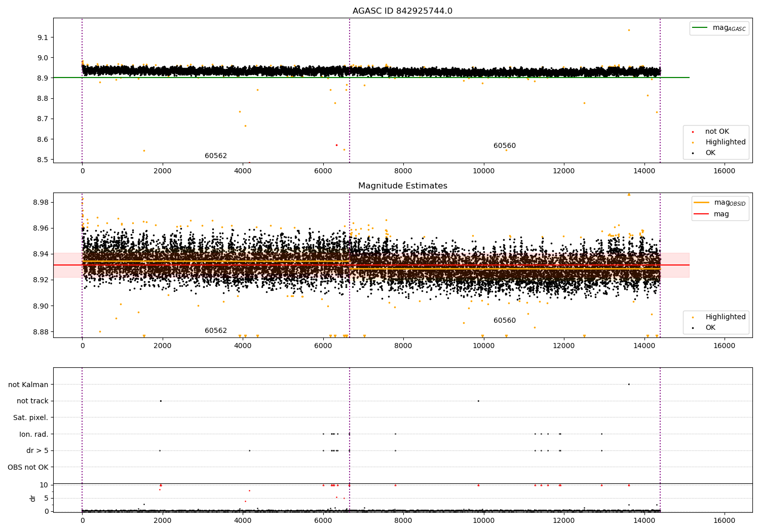This screenshot has width=760, height=532.
Task: Click the "8.5" y-tick in the top plot
Action: click(x=43, y=160)
